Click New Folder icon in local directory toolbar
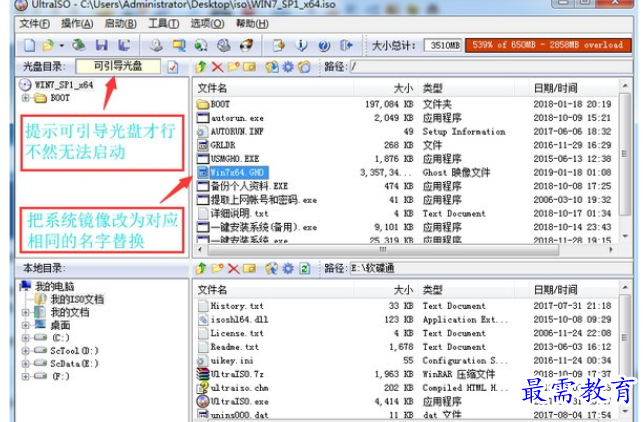Screen dimensions: 643x422 tap(217, 269)
